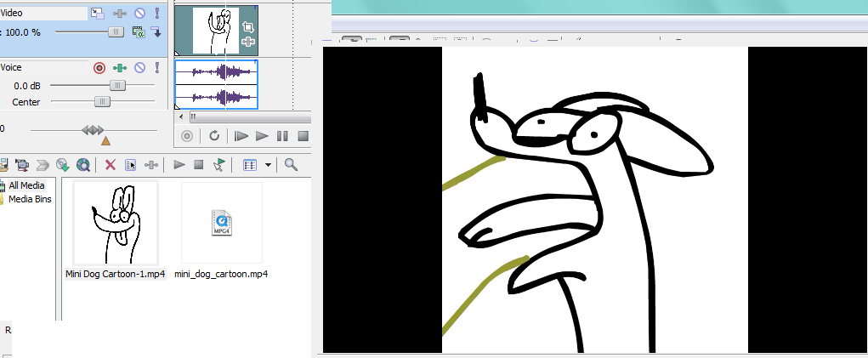Search media bins with magnifier icon
This screenshot has width=868, height=358.
(x=291, y=165)
